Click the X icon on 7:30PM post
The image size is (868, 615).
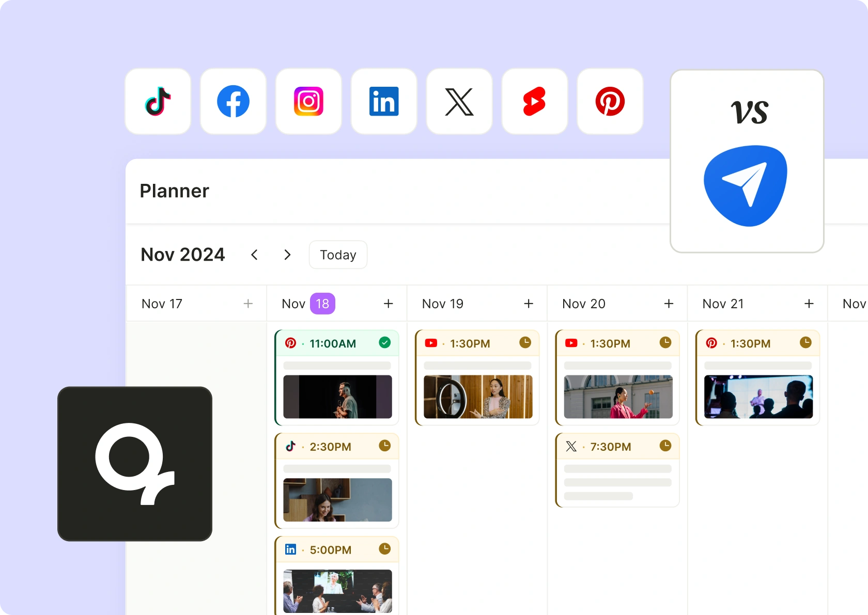(571, 446)
